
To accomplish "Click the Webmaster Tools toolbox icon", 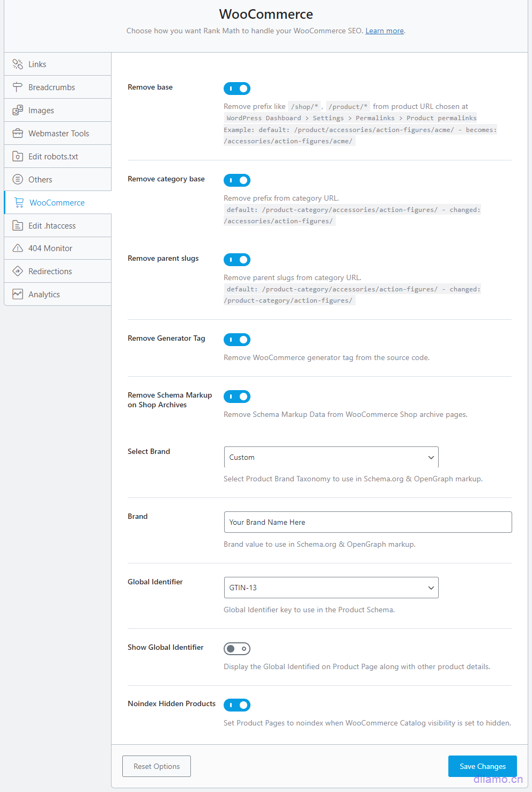I will [x=18, y=134].
